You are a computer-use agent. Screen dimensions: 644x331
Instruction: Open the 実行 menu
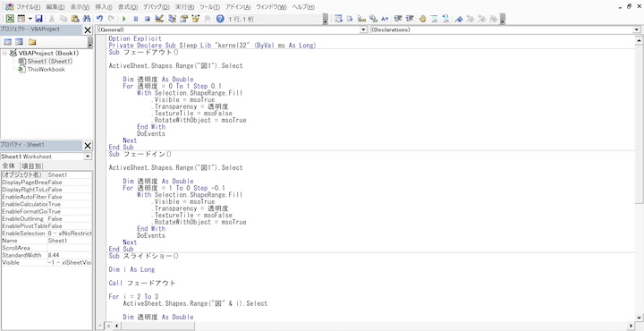[x=184, y=7]
